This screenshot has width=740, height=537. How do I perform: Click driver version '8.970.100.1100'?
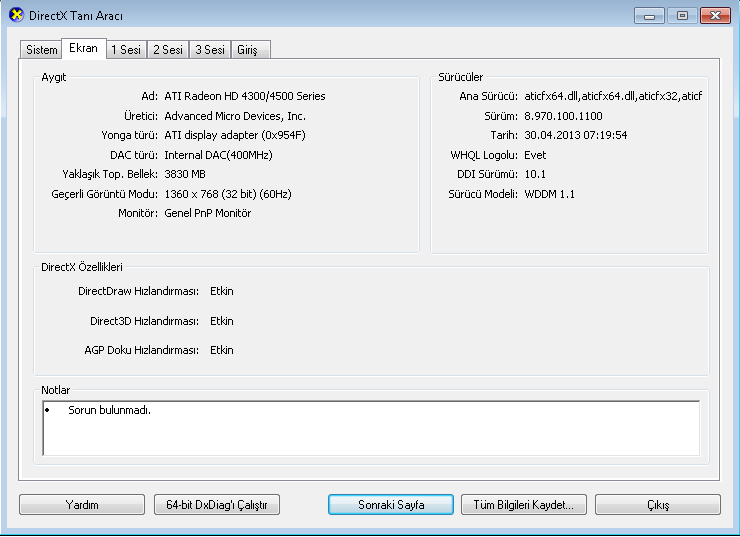(x=563, y=116)
